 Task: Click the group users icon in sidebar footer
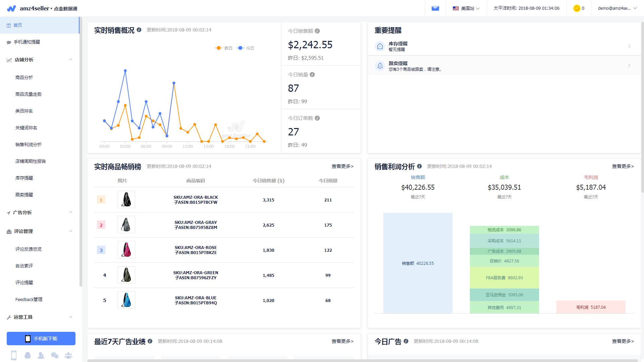(x=68, y=355)
